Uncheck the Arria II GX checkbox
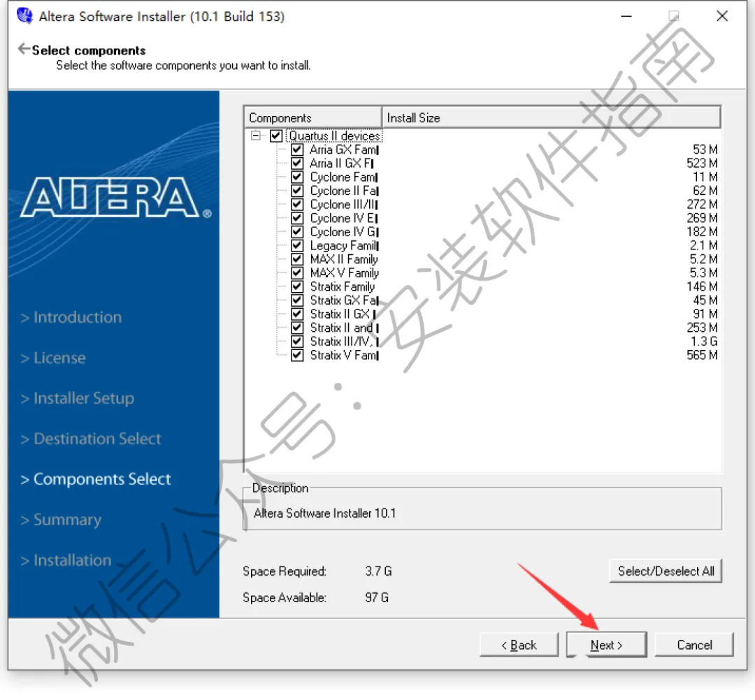 [x=297, y=163]
